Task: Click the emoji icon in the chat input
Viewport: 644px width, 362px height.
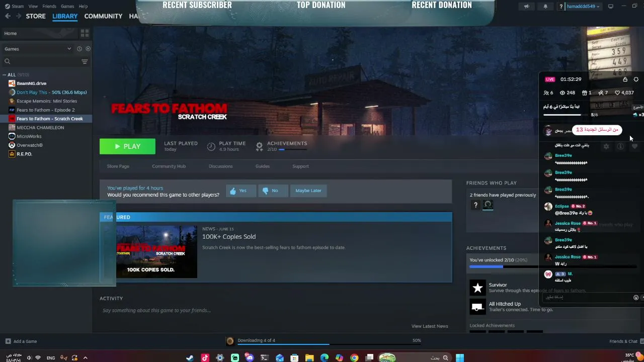Action: (x=636, y=298)
